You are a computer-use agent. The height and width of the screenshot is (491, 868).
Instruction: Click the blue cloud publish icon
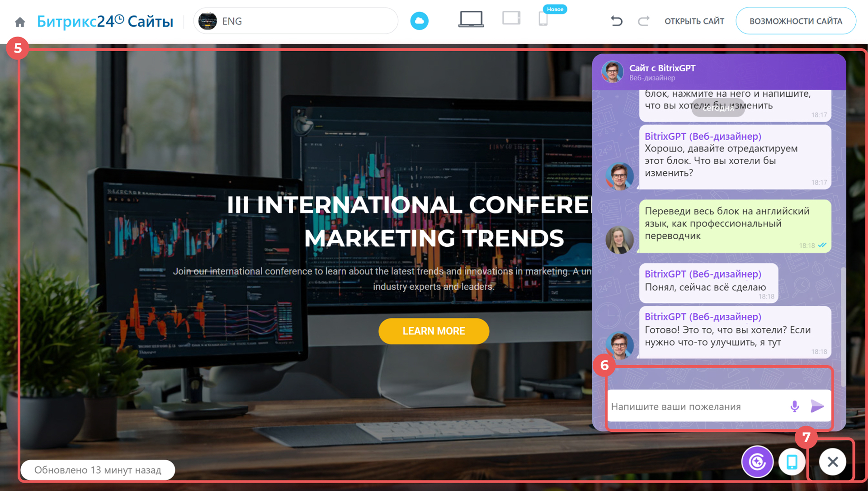[419, 21]
